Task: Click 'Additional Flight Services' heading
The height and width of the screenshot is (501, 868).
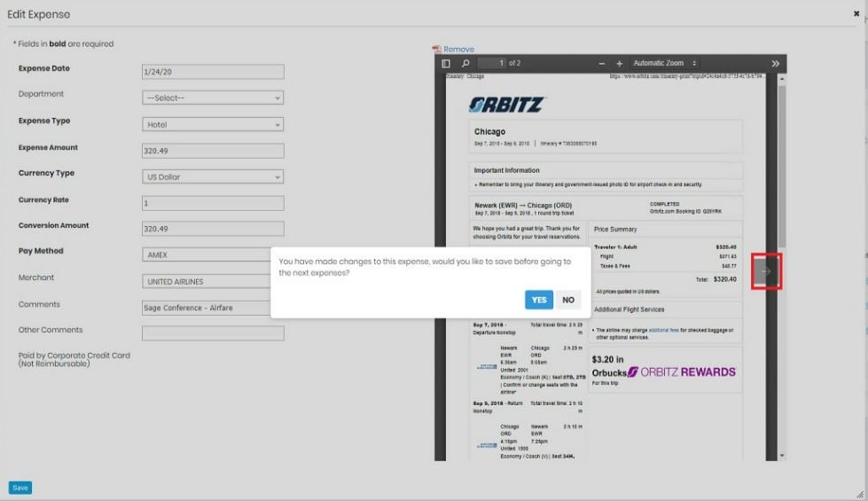Action: [629, 309]
